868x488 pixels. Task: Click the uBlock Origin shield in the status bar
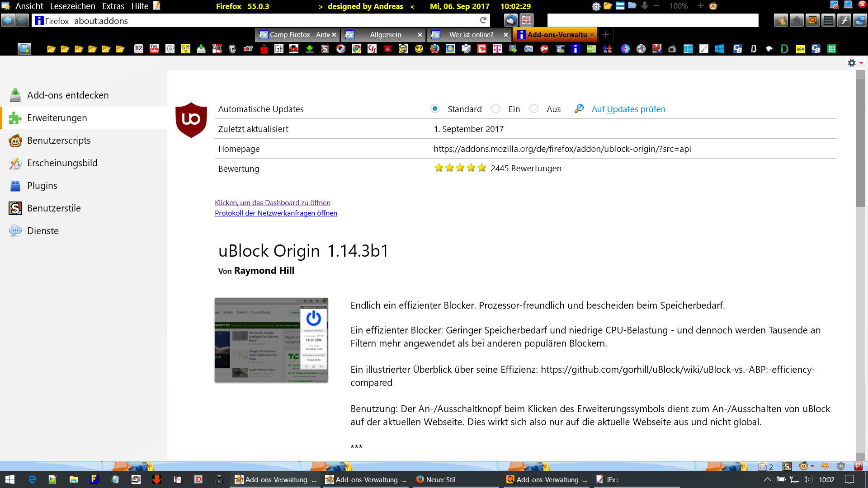point(841,466)
